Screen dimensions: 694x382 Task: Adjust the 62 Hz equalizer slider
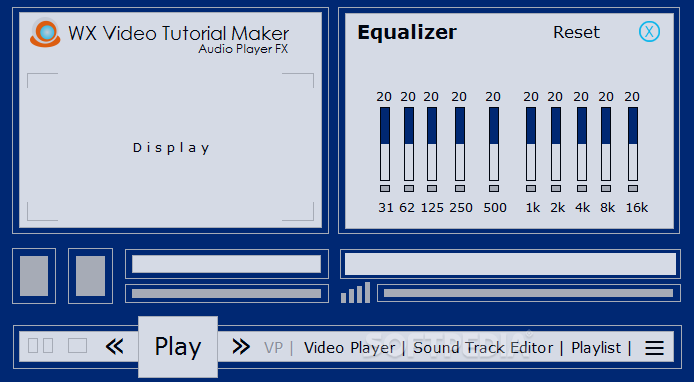coord(409,144)
